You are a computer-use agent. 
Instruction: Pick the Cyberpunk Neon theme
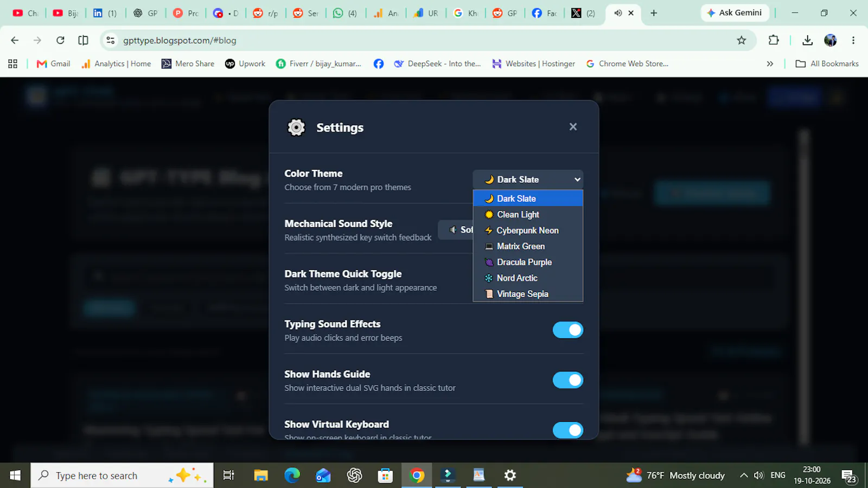[x=528, y=230]
